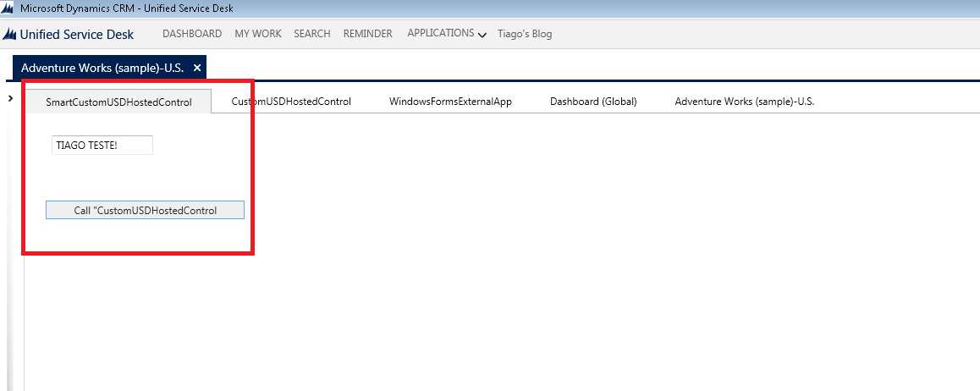Switch to the CustomUSDHostedControl tab

point(291,102)
